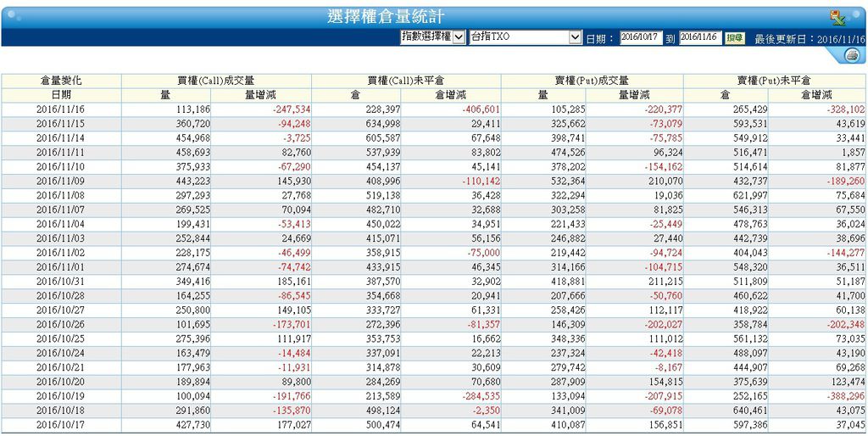Click the 買權(Call)成交量 header
Viewport: 868px width, 436px height.
[216, 81]
